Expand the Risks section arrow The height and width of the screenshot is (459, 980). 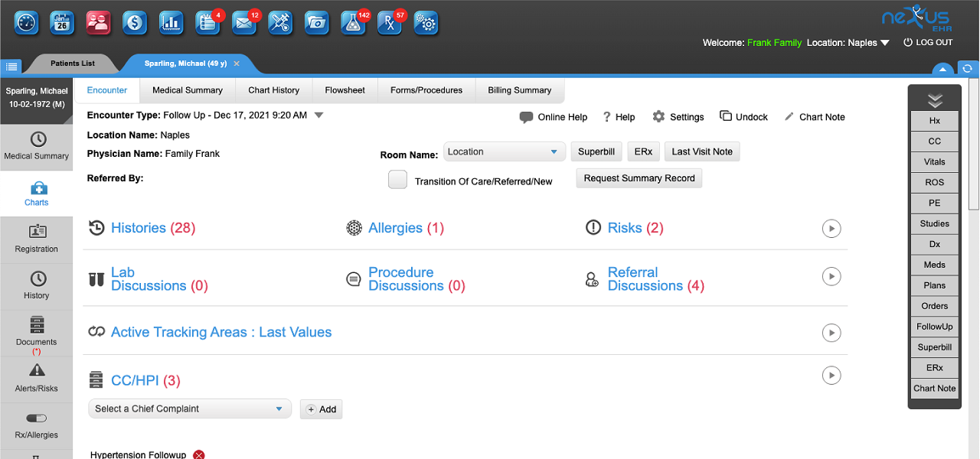point(831,228)
